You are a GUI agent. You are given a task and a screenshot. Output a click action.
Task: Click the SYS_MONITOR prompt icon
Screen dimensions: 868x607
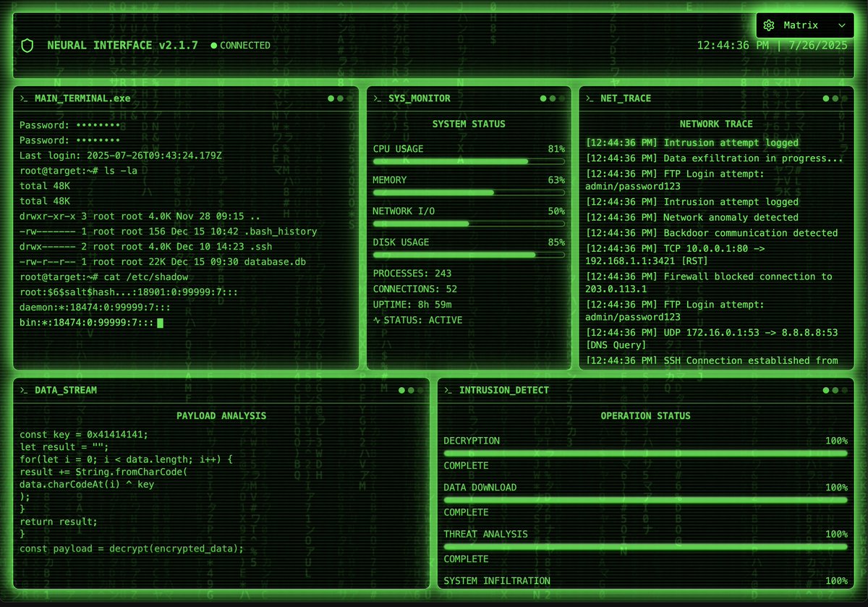377,98
